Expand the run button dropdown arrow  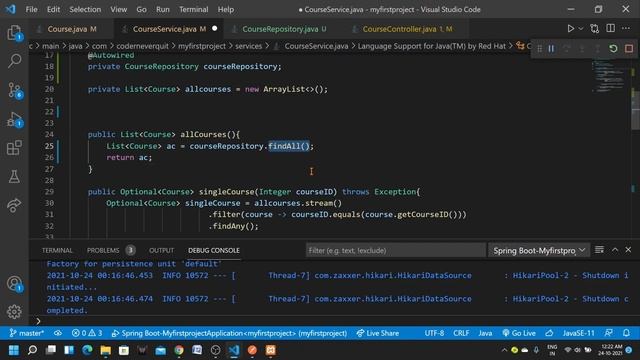coord(580,29)
